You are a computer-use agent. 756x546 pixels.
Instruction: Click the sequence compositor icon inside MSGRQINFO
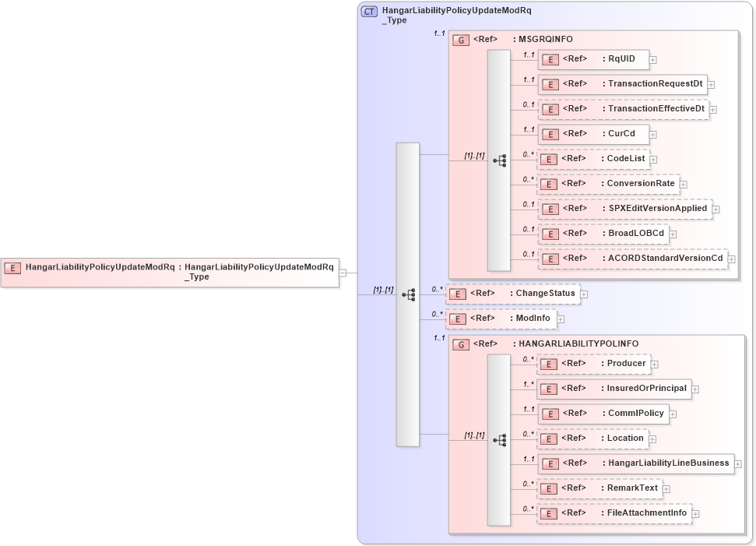coord(501,160)
